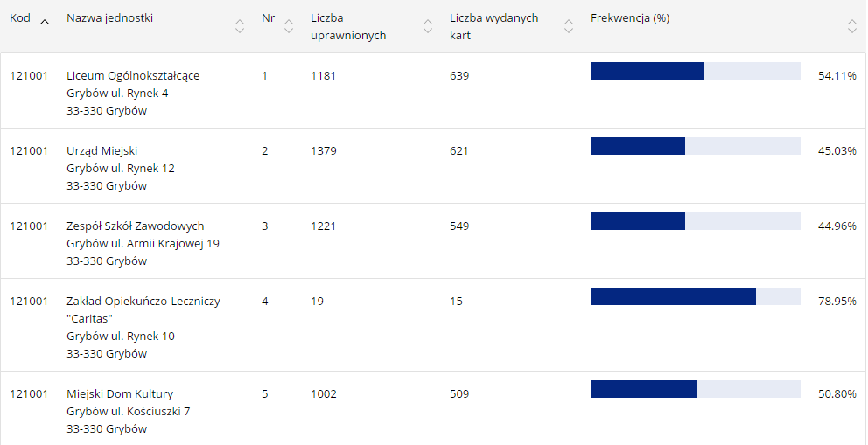Image resolution: width=868 pixels, height=445 pixels.
Task: Open Liceum Ogólnokształcące unit row
Action: click(x=133, y=76)
